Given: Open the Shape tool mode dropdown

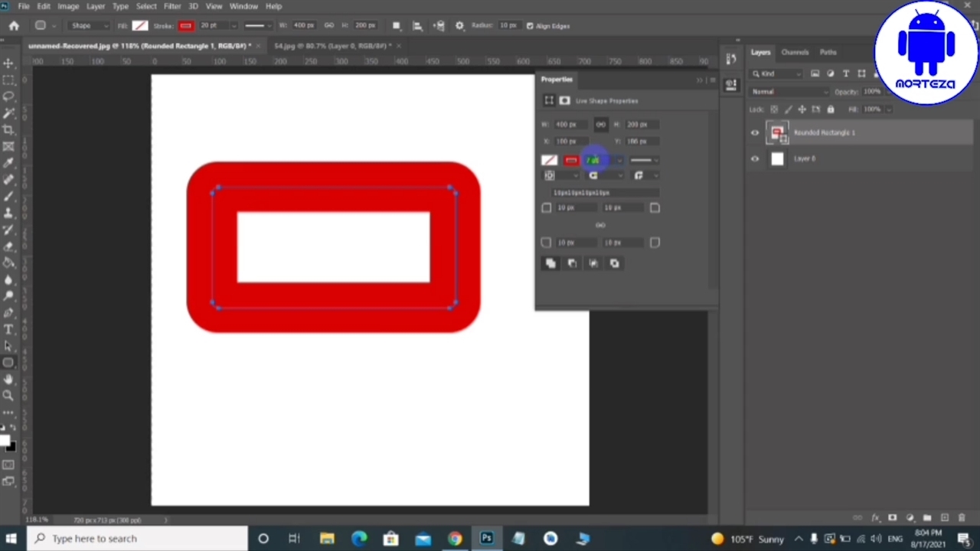Looking at the screenshot, I should (88, 26).
